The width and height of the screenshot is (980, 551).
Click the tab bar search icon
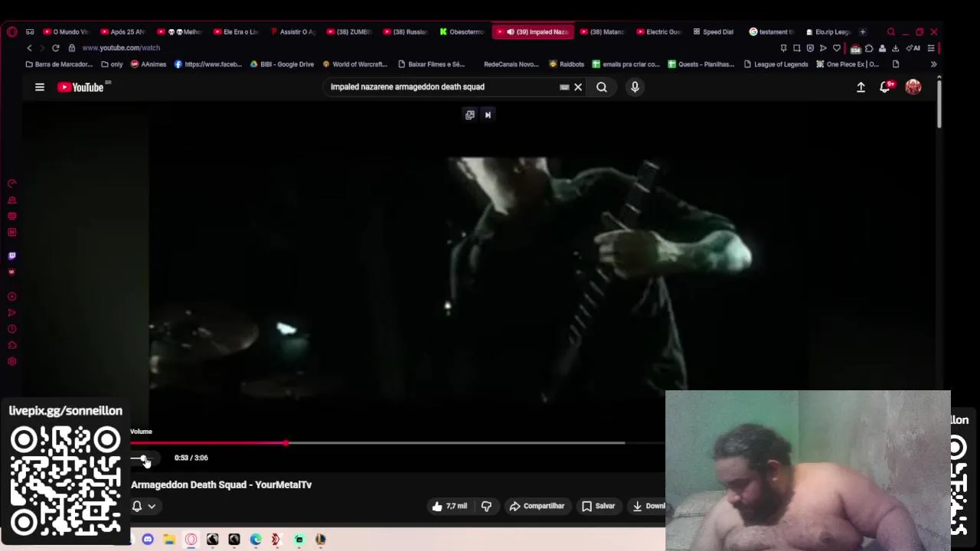pyautogui.click(x=891, y=31)
